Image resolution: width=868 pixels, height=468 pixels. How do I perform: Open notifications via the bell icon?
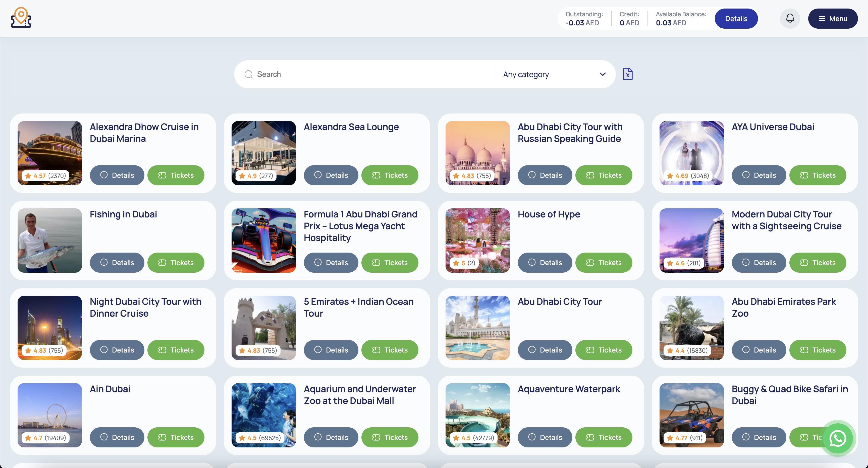point(790,18)
